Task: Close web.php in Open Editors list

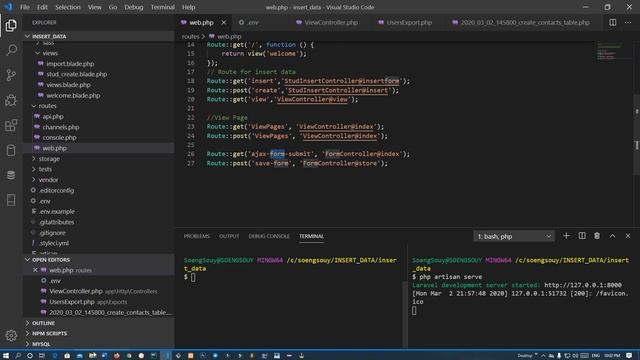Action: (x=35, y=270)
